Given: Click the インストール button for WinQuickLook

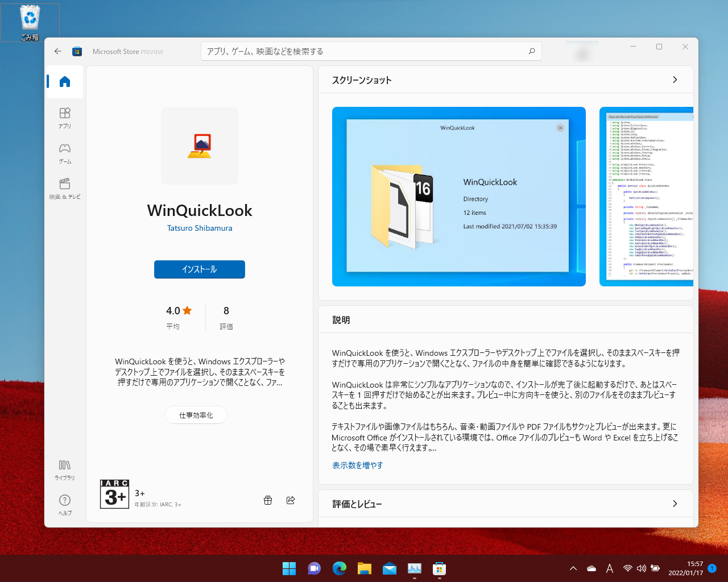Looking at the screenshot, I should (x=200, y=269).
